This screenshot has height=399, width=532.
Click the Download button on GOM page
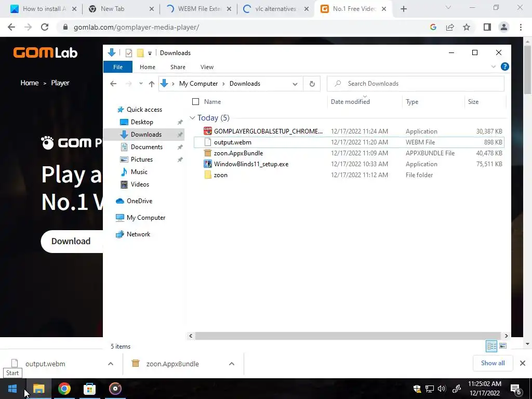72,241
